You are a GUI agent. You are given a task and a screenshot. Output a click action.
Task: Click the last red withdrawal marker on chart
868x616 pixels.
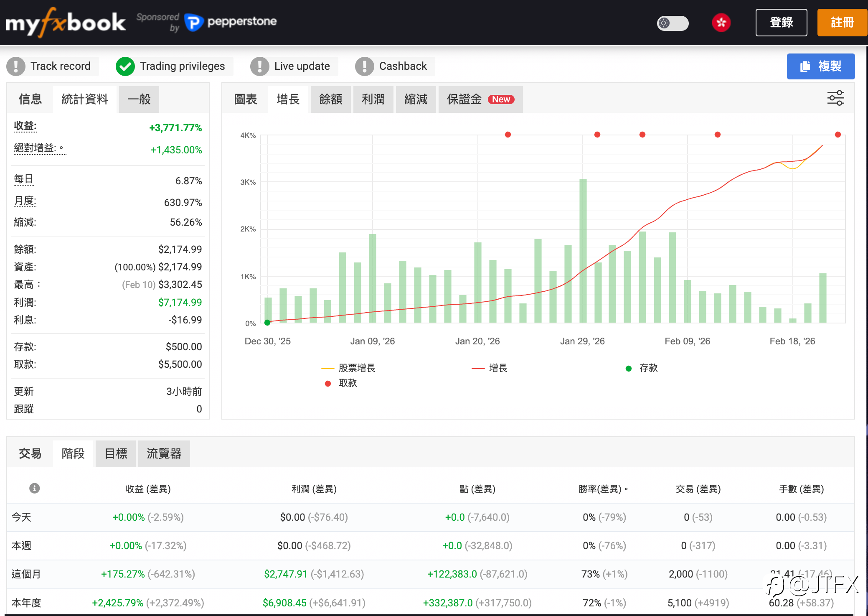tap(838, 135)
